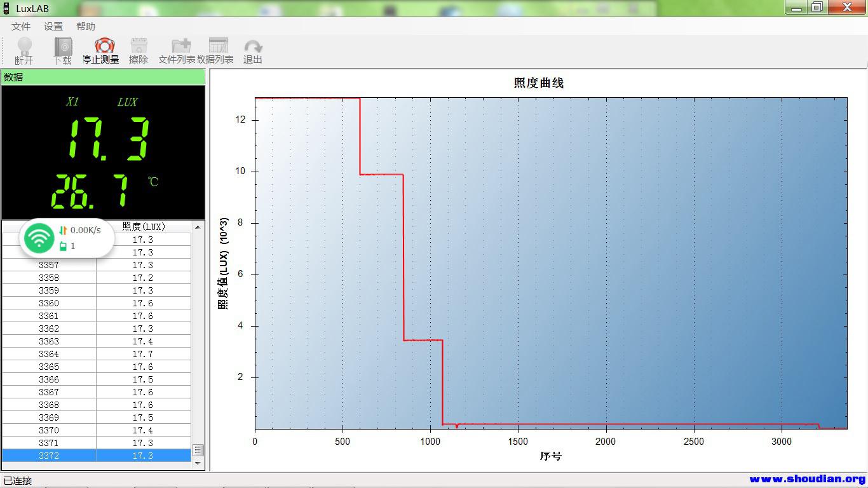The height and width of the screenshot is (488, 868).
Task: Open the 数据列表 data list icon
Action: coord(215,51)
